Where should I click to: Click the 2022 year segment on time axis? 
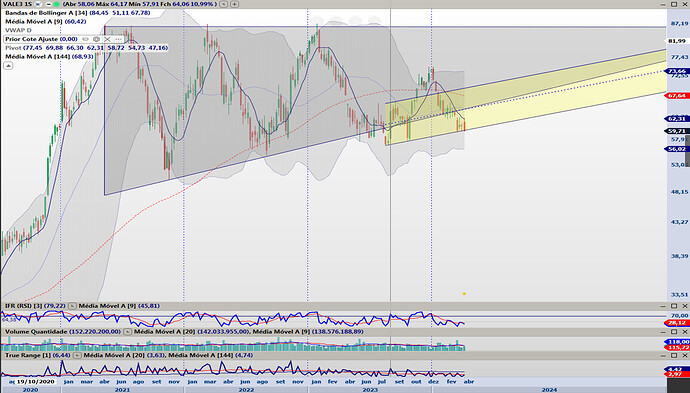click(246, 389)
